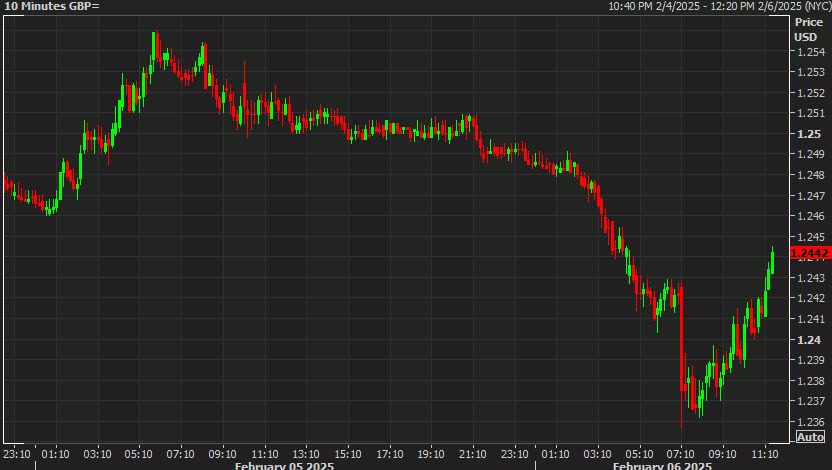Viewport: 832px width, 470px height.
Task: Click the 1.253 price axis label
Action: 811,72
